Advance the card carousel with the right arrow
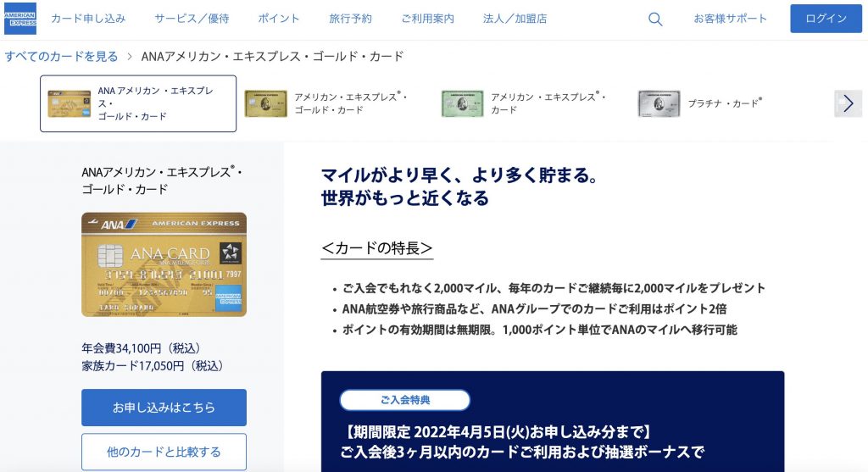 848,103
